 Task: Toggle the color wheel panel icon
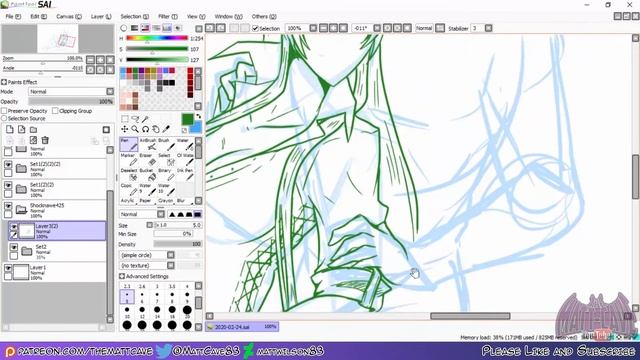(124, 28)
